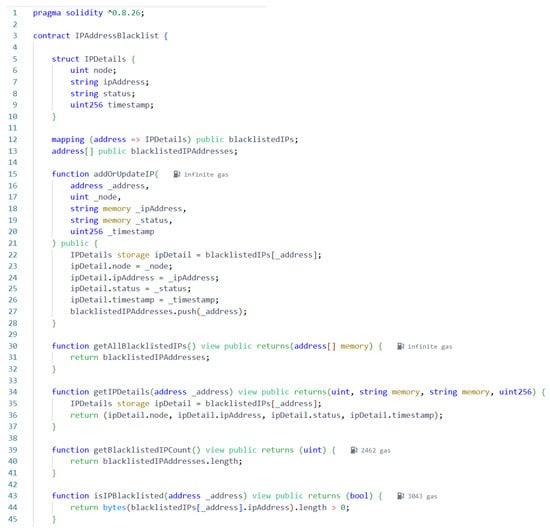Click 'uint node;' struct field
The width and height of the screenshot is (550, 532).
tap(93, 70)
